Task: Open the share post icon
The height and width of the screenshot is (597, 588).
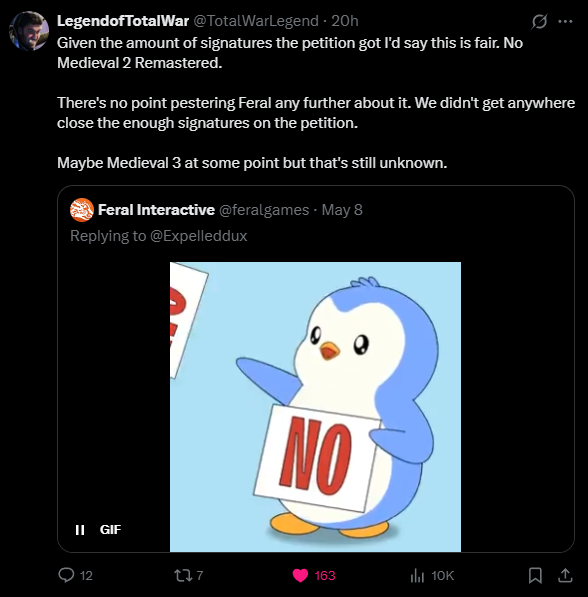Action: click(x=565, y=575)
